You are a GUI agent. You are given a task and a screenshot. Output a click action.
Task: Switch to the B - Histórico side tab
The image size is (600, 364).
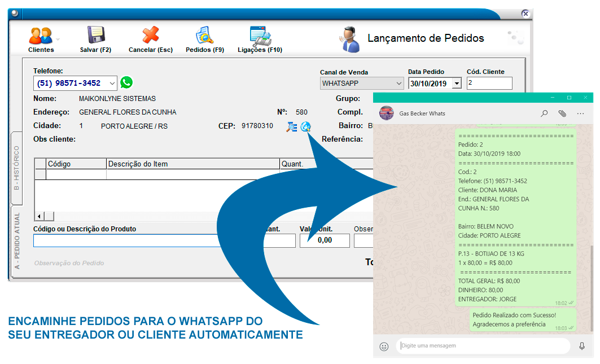point(16,168)
